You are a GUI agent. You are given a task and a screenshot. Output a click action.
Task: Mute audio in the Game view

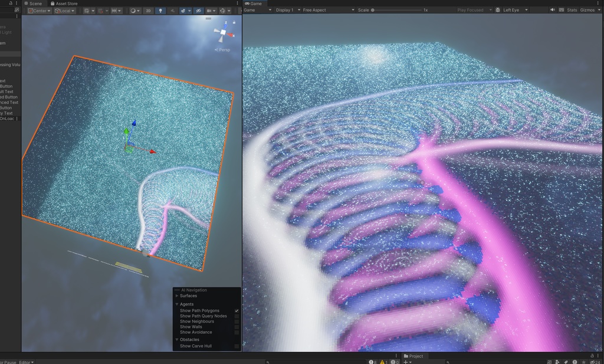(x=553, y=10)
